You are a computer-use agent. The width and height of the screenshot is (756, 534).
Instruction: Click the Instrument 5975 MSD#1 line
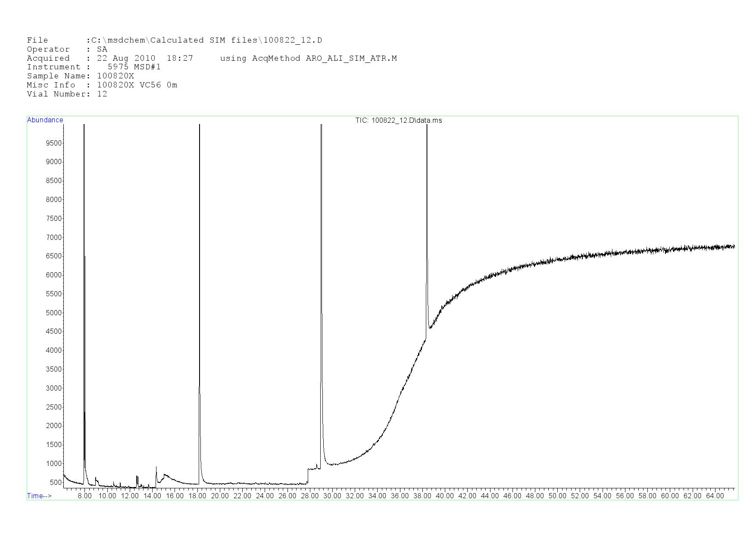pyautogui.click(x=94, y=67)
